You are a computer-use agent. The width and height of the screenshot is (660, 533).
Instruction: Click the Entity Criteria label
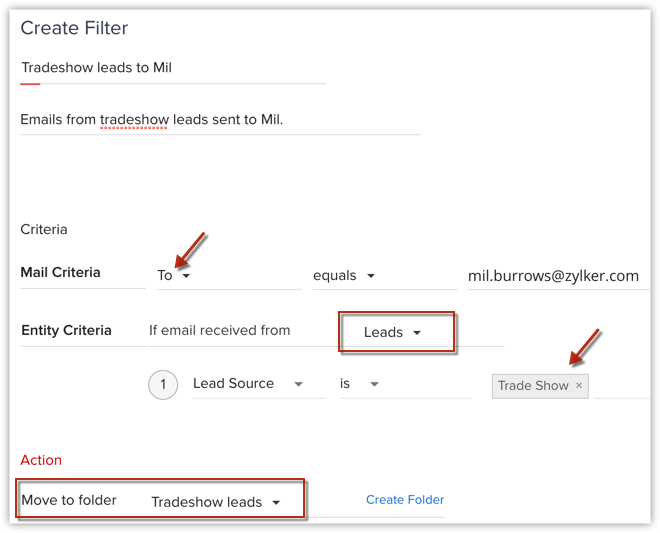(x=66, y=330)
